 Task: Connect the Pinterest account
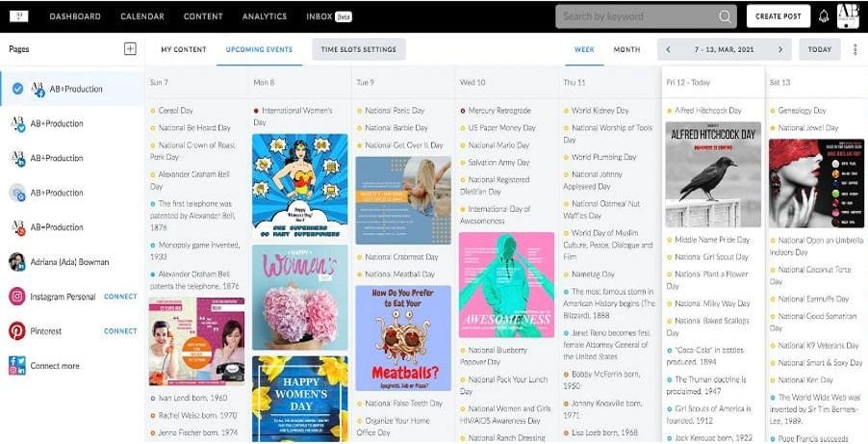(120, 331)
